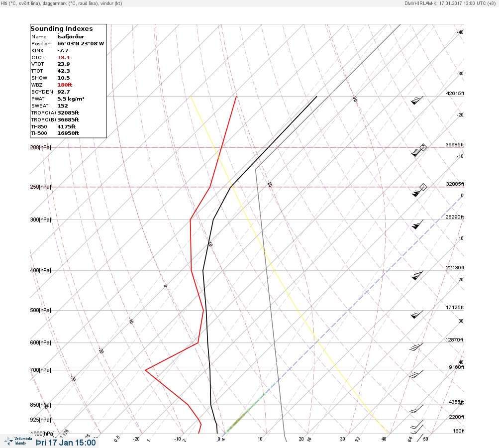Click the KINX value -7.7
499x448 pixels.
63,51
